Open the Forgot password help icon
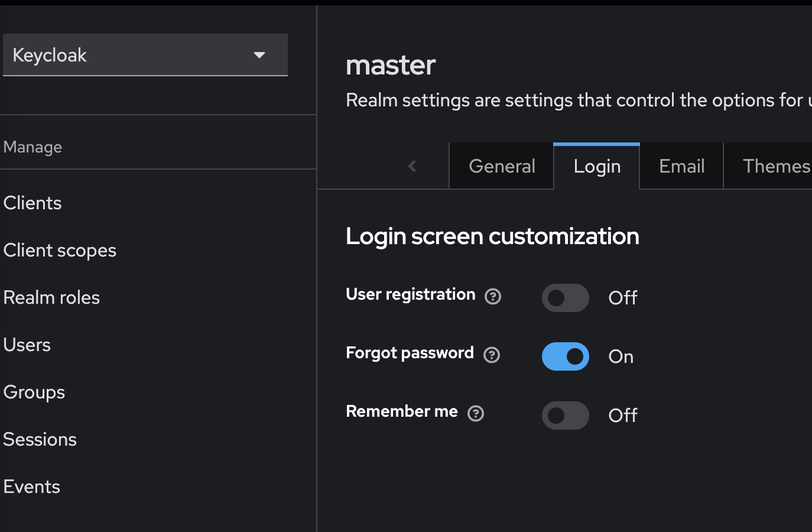812x532 pixels. [x=492, y=355]
